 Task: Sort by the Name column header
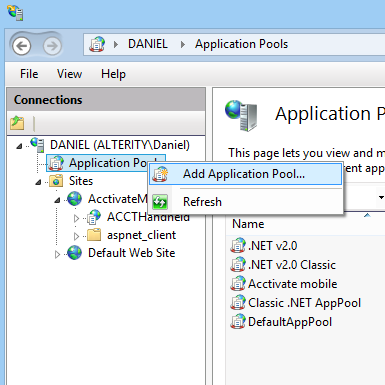click(248, 224)
